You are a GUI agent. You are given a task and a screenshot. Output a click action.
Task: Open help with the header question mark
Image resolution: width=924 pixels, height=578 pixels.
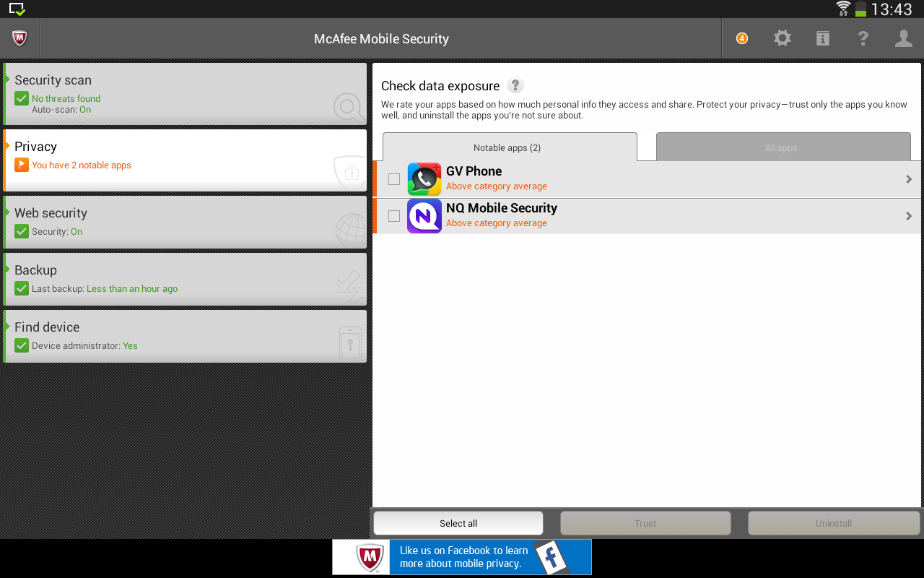[x=863, y=38]
